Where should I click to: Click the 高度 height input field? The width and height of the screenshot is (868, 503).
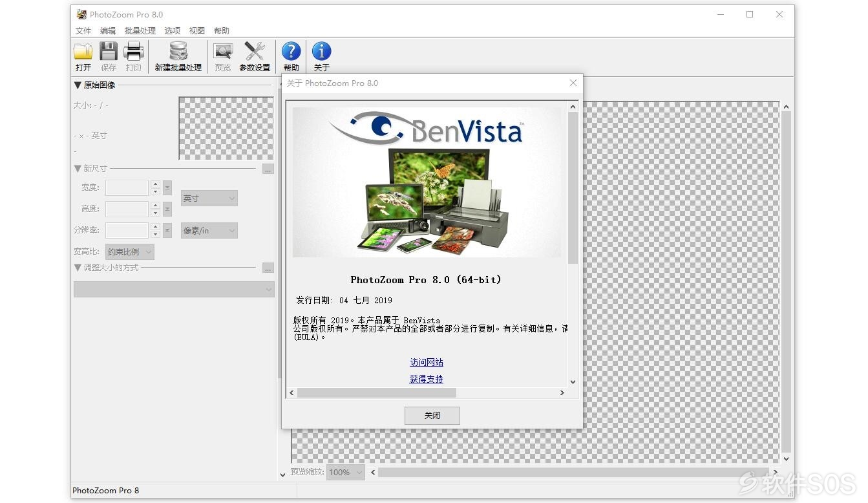tap(127, 209)
